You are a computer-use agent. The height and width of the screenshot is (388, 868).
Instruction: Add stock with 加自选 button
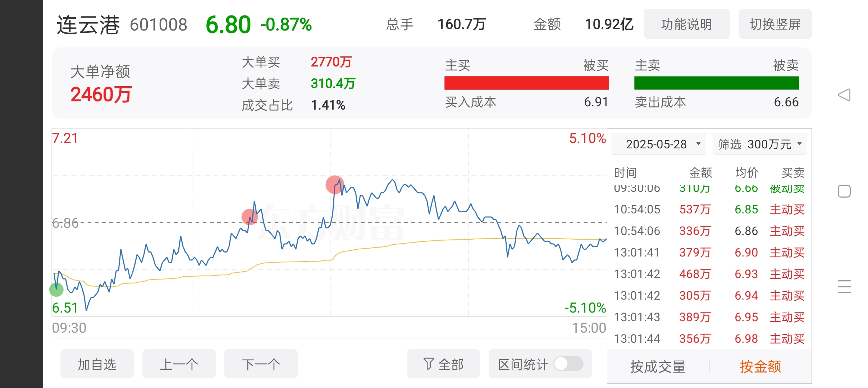[x=97, y=364]
